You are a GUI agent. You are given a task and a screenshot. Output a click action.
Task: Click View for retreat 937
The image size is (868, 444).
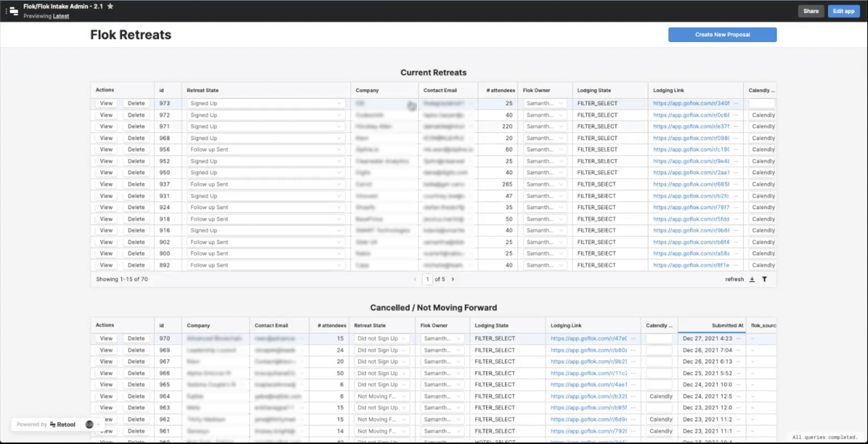(x=106, y=185)
